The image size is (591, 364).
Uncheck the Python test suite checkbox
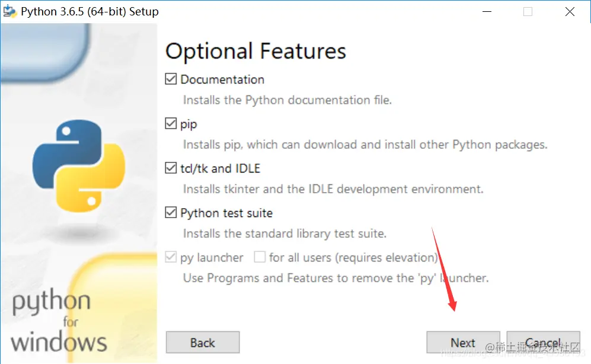171,212
